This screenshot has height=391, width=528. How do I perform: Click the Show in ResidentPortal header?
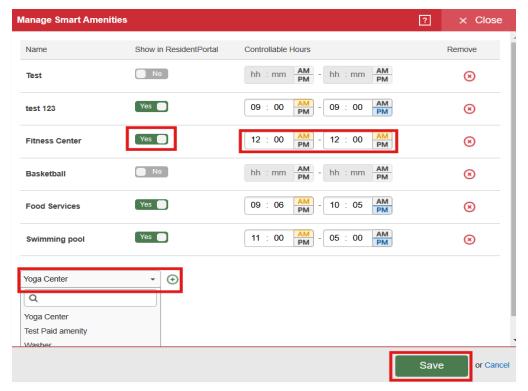click(x=176, y=50)
